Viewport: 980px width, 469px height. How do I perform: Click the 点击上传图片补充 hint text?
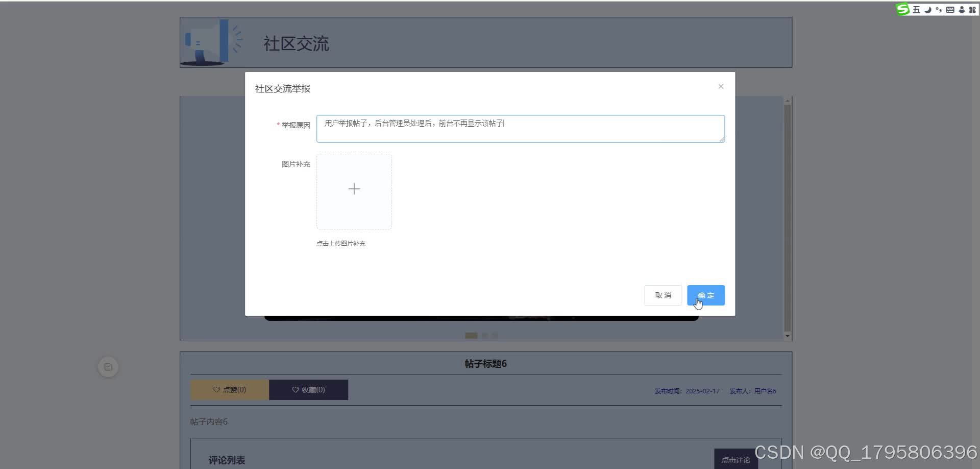pyautogui.click(x=341, y=244)
